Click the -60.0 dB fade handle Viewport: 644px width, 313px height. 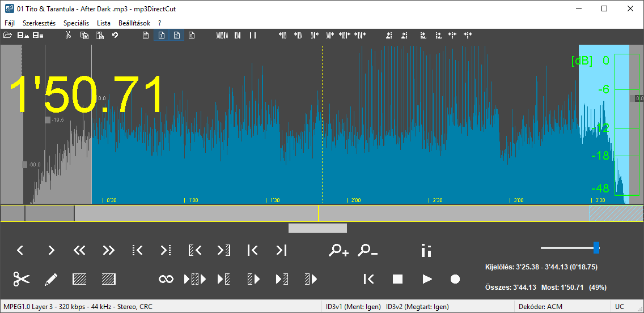(x=25, y=165)
